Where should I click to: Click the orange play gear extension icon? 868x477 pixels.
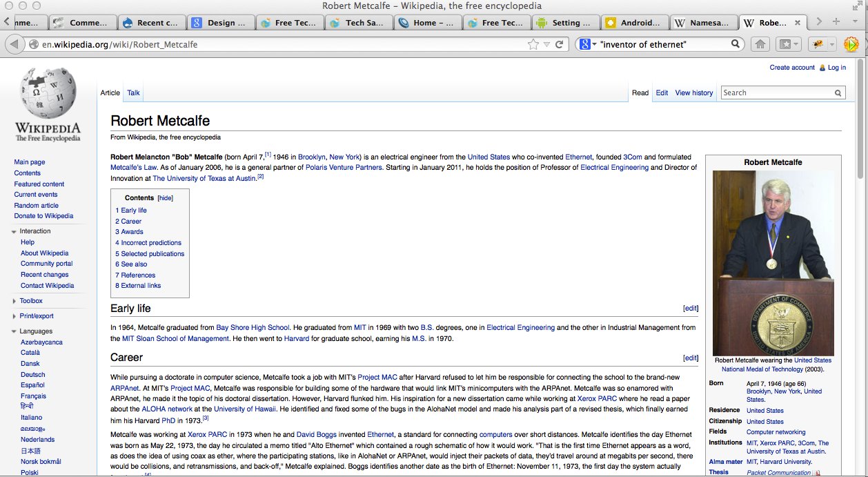coord(851,44)
